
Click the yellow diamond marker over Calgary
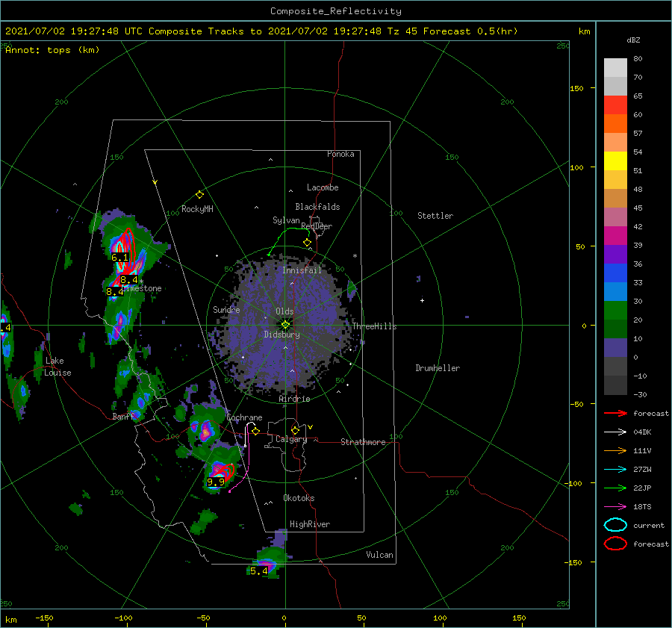click(295, 430)
